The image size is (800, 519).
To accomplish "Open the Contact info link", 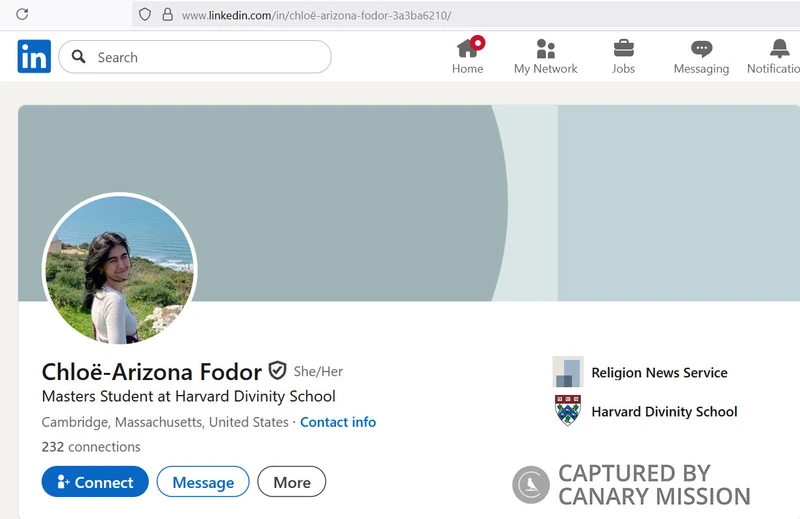I will pos(338,422).
